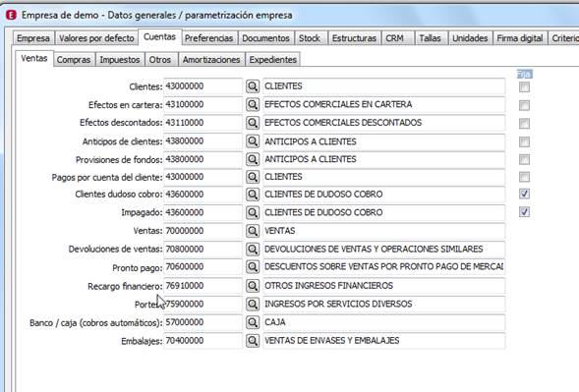Open the Compras sub-tab

(x=74, y=60)
